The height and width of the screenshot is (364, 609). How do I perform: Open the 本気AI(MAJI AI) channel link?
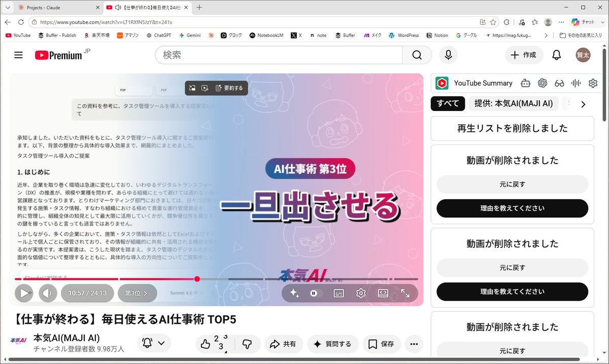pyautogui.click(x=66, y=338)
